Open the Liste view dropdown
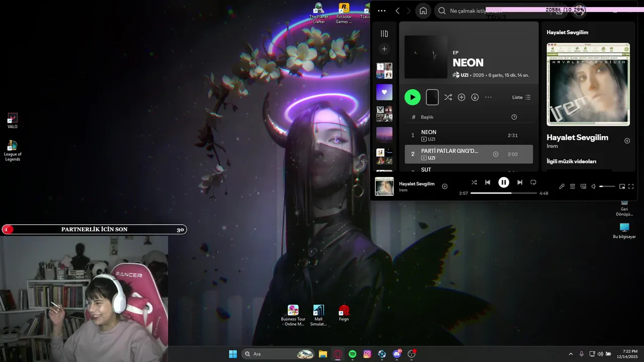Screen dimensions: 644x362 coord(521,97)
